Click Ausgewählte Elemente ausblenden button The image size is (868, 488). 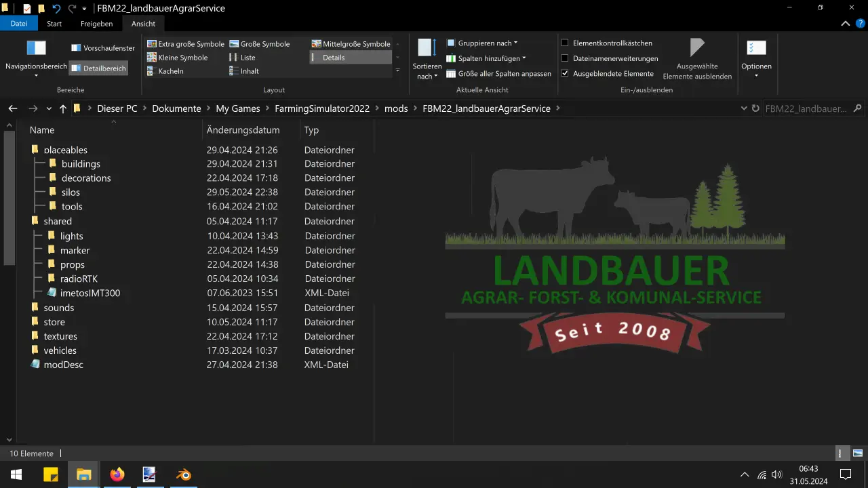point(697,59)
